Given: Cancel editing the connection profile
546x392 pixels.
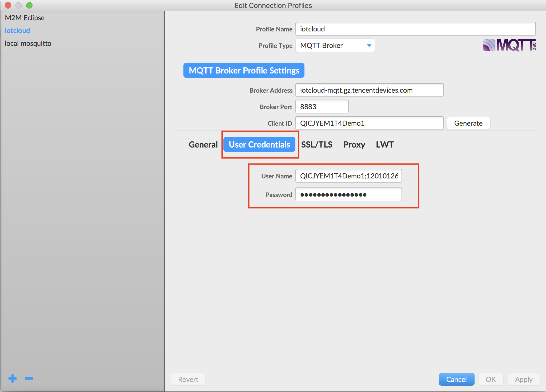Looking at the screenshot, I should pyautogui.click(x=456, y=379).
